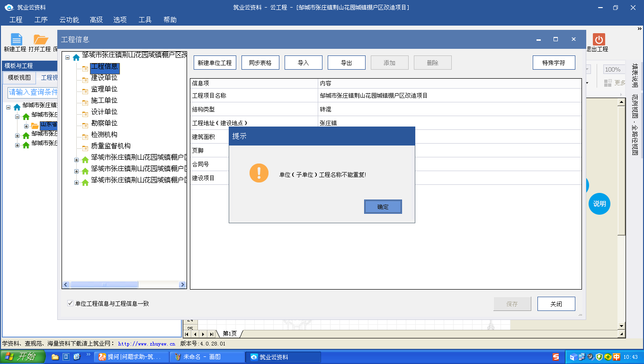Expand the 山东省 folder node in the left panel
The width and height of the screenshot is (644, 364).
27,126
